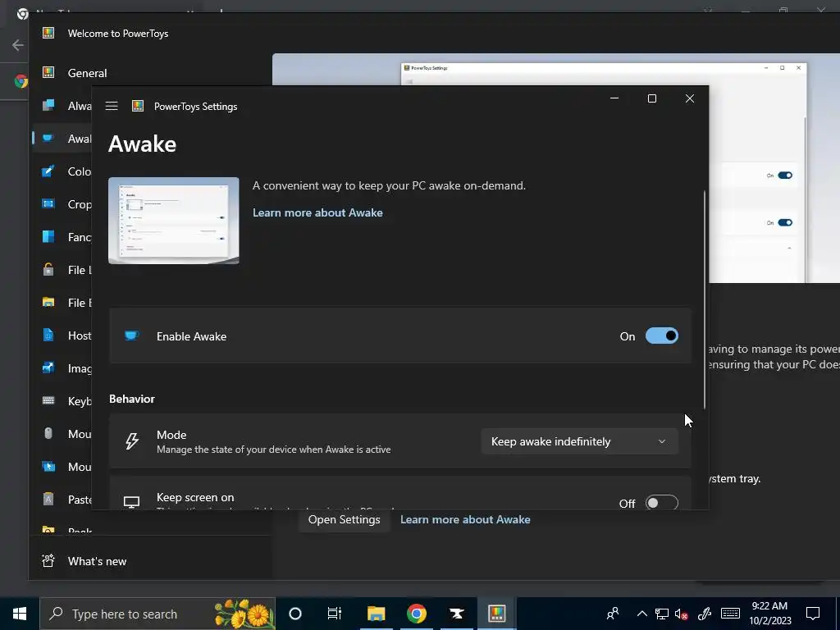Turn off the Enable Awake toggle
This screenshot has width=840, height=630.
pyautogui.click(x=662, y=336)
